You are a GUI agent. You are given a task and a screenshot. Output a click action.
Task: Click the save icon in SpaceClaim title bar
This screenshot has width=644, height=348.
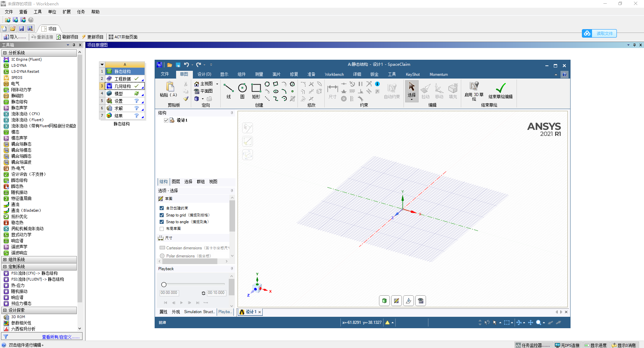(x=178, y=65)
